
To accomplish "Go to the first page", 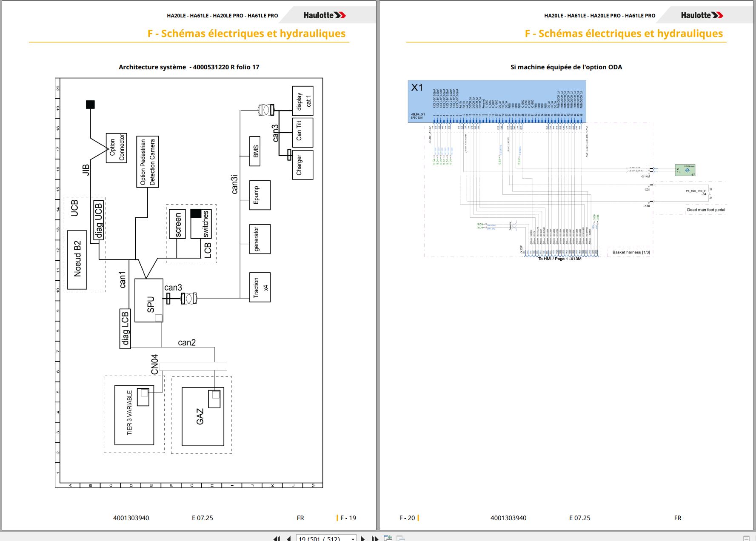I will click(277, 538).
